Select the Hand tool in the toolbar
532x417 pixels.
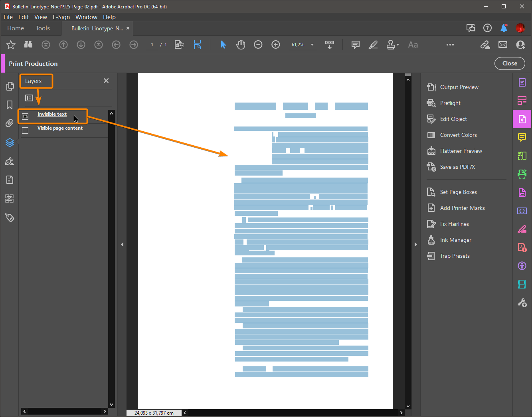241,45
